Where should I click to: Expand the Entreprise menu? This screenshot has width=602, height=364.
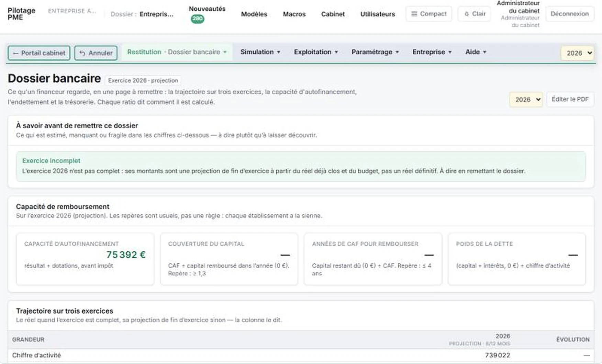[432, 52]
